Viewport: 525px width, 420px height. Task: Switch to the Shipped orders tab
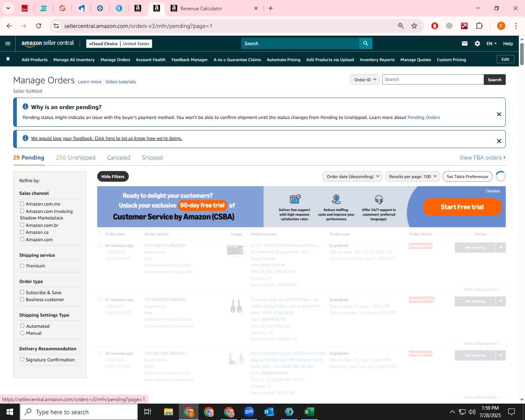tap(152, 157)
